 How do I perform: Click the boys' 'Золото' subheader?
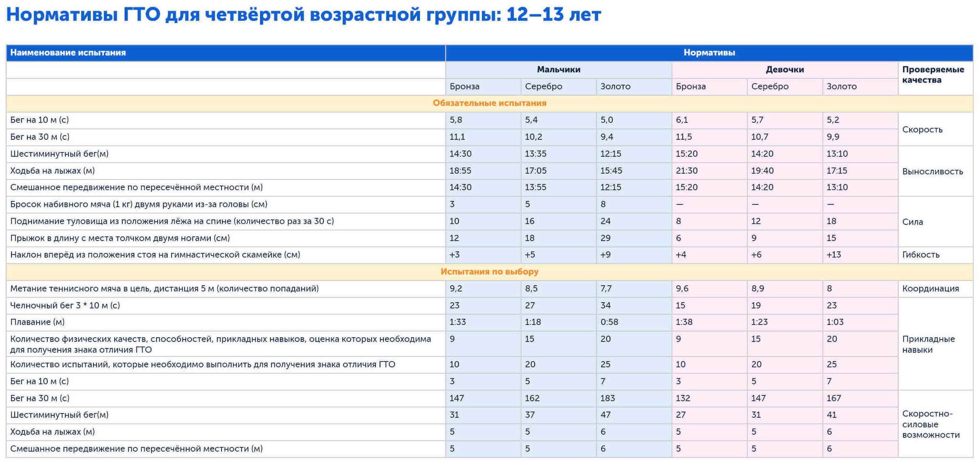pos(615,87)
